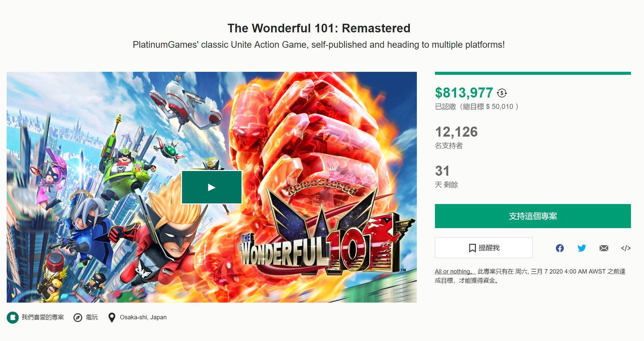Click the 提醒我 bookmark button
644x341 pixels.
483,248
